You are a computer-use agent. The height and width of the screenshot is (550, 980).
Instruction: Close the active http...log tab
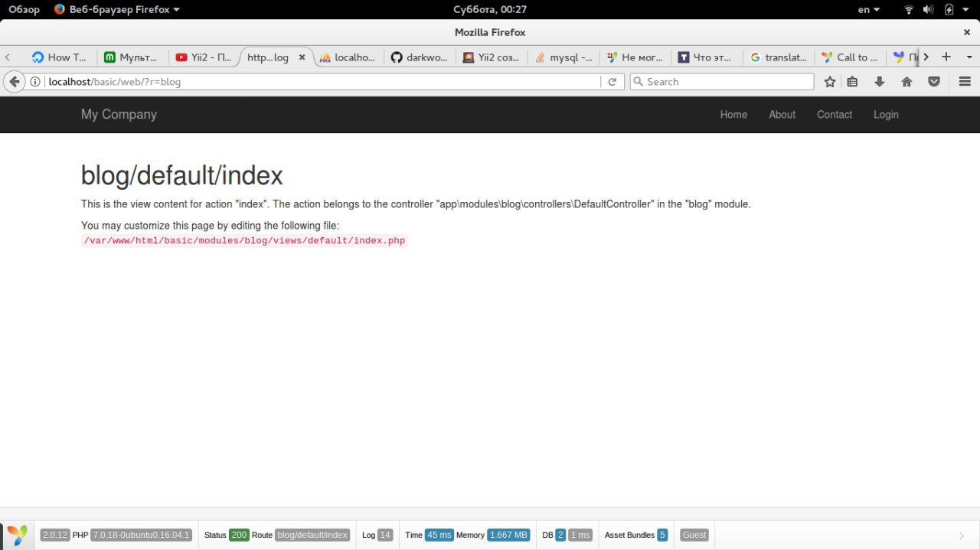pyautogui.click(x=302, y=57)
